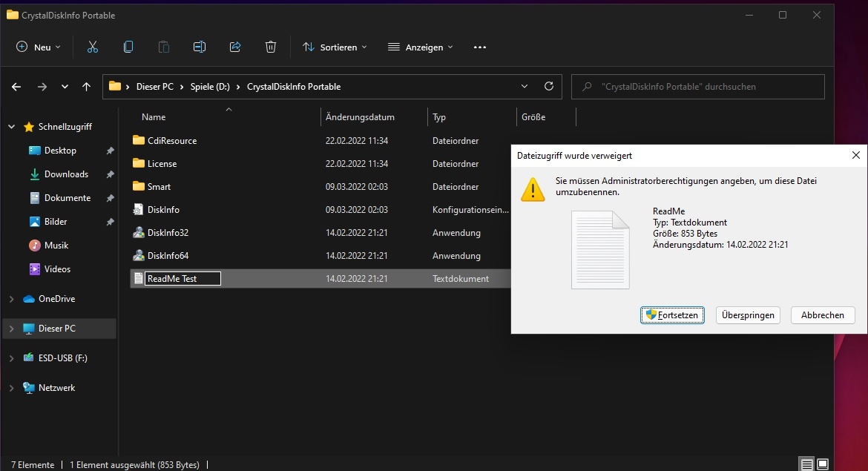Click the Abbrechen button

823,315
